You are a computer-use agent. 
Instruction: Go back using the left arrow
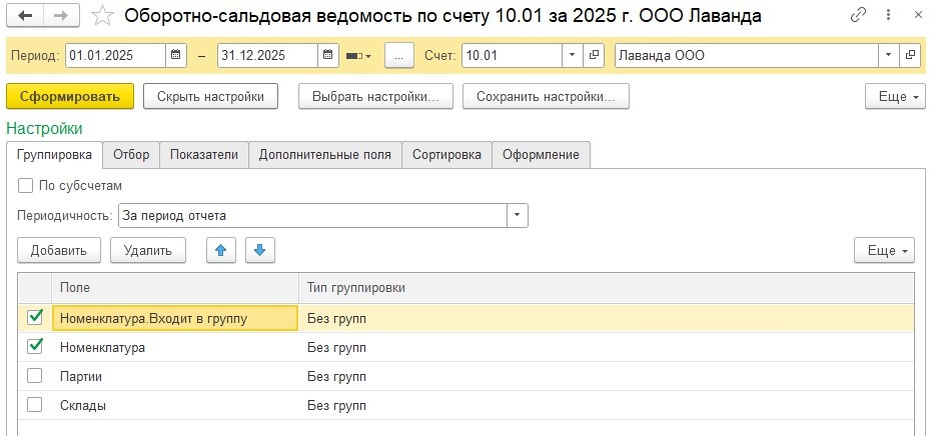click(25, 15)
